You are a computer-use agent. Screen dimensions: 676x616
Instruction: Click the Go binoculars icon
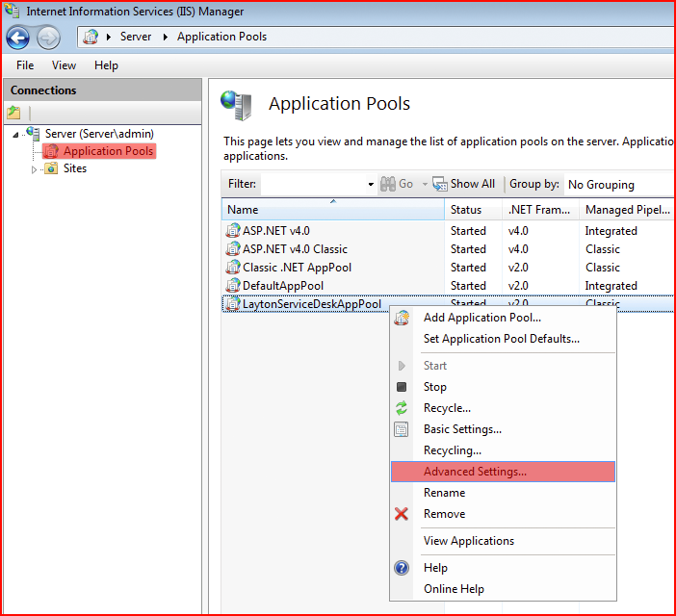click(387, 184)
